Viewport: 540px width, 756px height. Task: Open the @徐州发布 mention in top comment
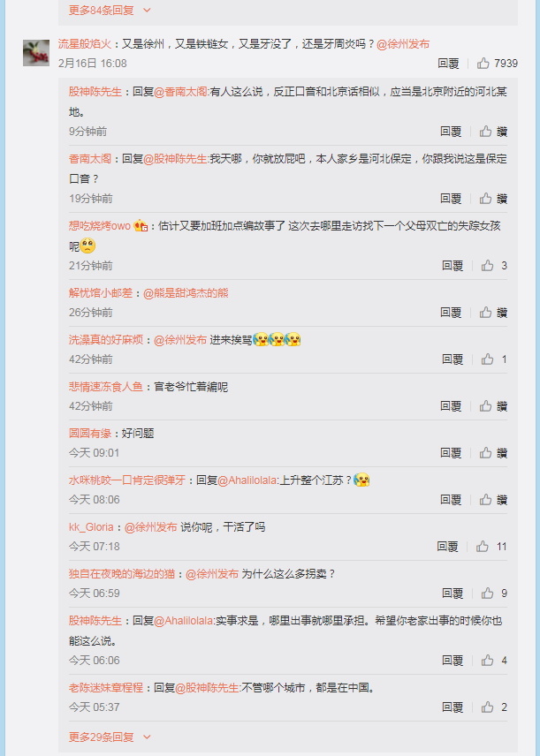click(x=403, y=44)
